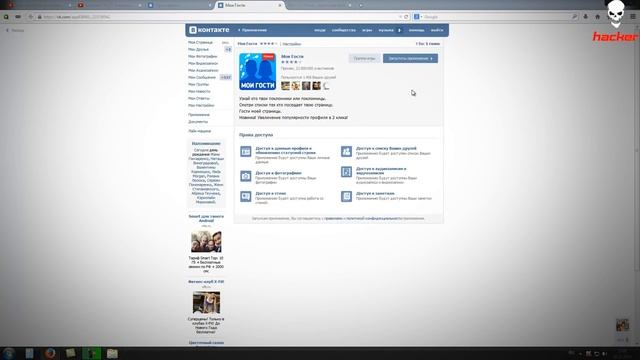Open the browser downloads icon
The image size is (640, 360).
(586, 17)
